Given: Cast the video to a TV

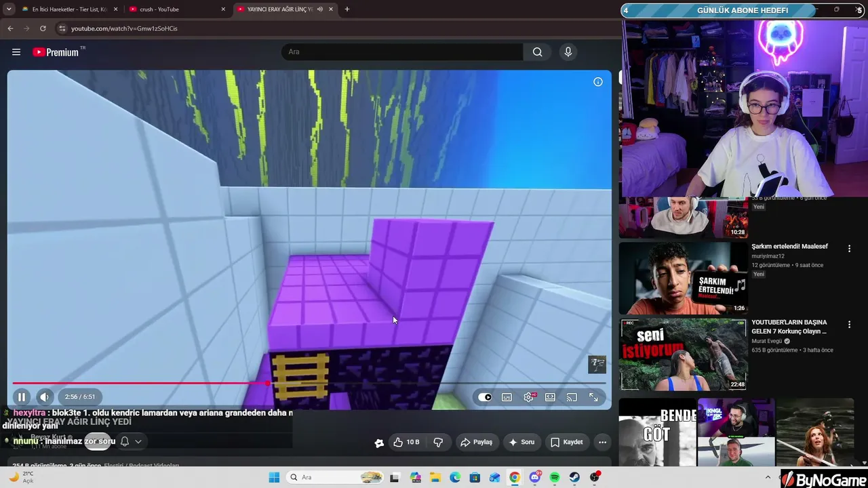Looking at the screenshot, I should pos(572,397).
